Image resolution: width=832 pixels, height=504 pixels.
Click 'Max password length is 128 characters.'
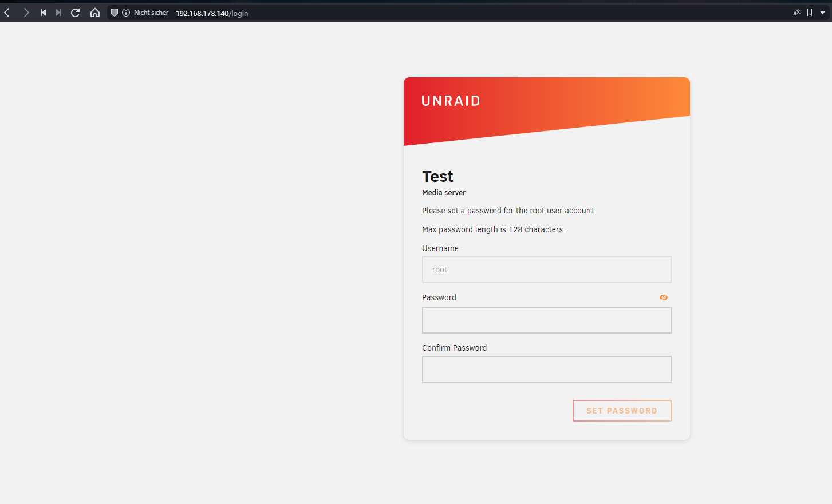494,229
